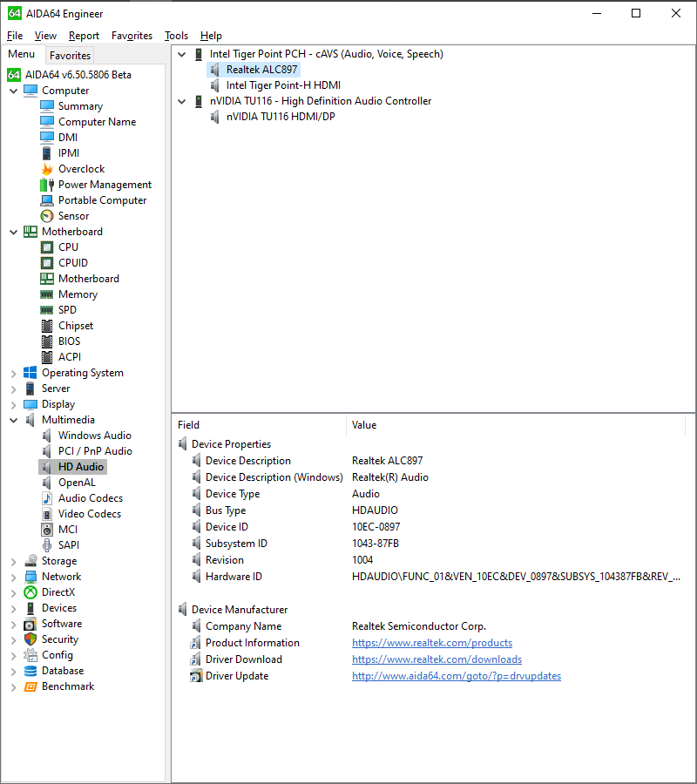Click the BIOS chip icon
697x784 pixels.
47,341
